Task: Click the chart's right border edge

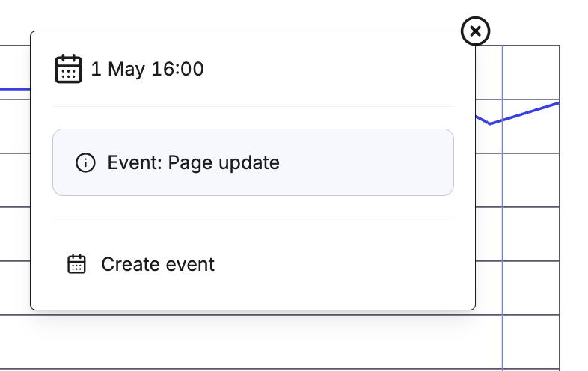Action: tap(560, 208)
